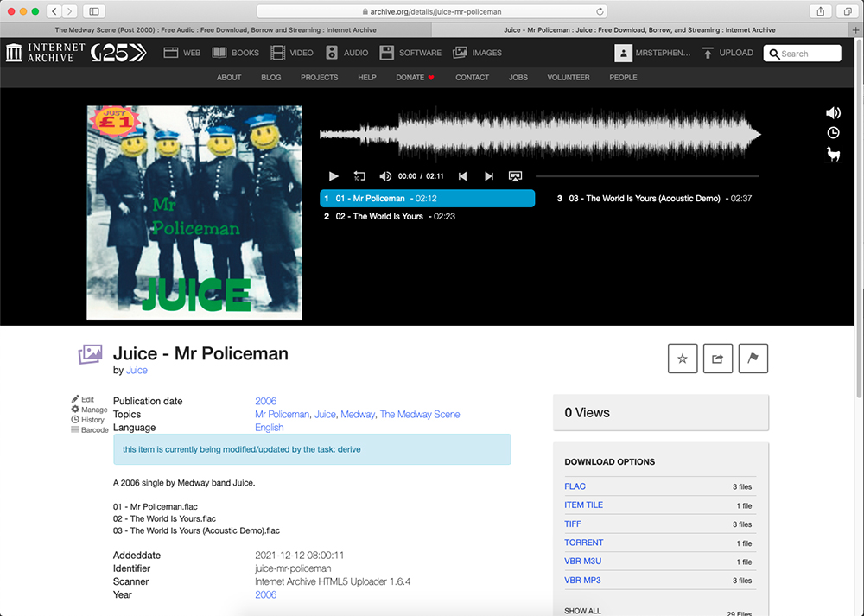Open the Jobs menu item
The image size is (864, 616).
click(518, 78)
